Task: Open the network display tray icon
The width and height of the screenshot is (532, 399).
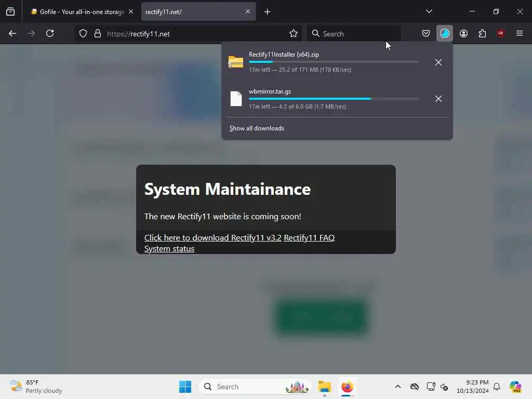Action: click(431, 387)
